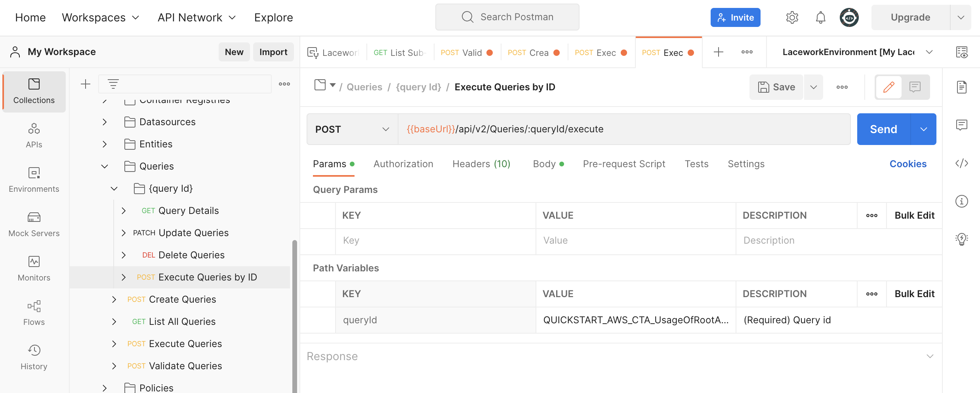
Task: Toggle the documentation view beside the pencil icon
Action: coord(915,87)
